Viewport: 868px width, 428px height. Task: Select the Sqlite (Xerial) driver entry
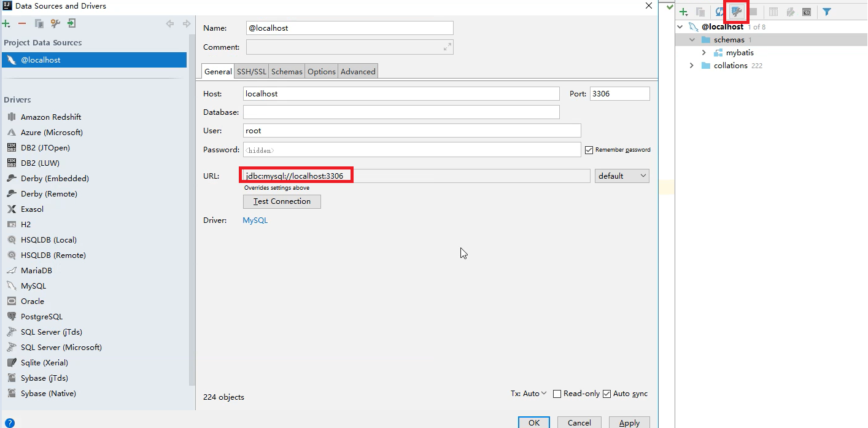pyautogui.click(x=44, y=362)
